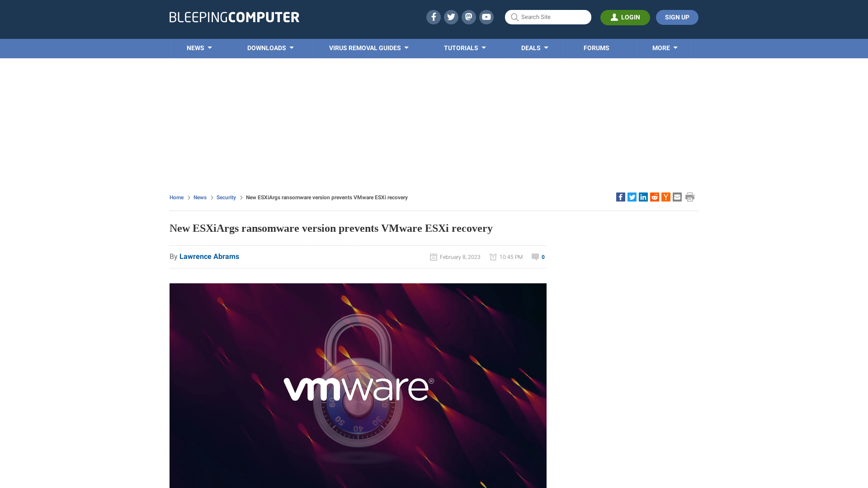The height and width of the screenshot is (488, 868).
Task: Expand the VIRUS REMOVAL GUIDES dropdown
Action: coord(368,47)
